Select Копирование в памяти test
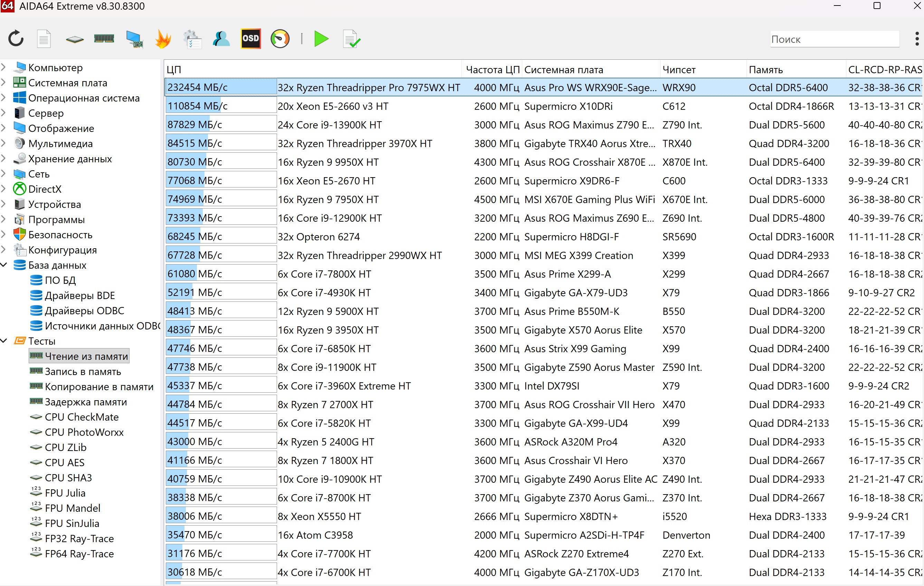 (99, 386)
